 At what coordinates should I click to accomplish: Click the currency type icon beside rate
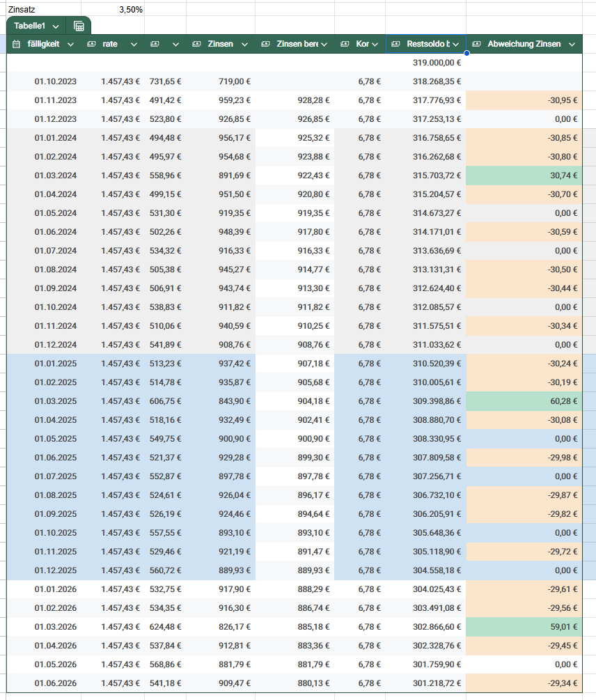91,44
